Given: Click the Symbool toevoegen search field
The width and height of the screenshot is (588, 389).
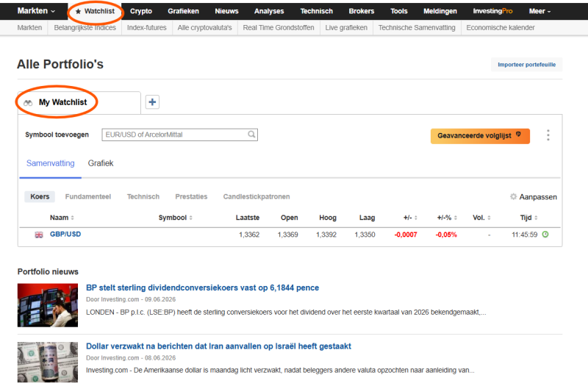Looking at the screenshot, I should click(179, 135).
